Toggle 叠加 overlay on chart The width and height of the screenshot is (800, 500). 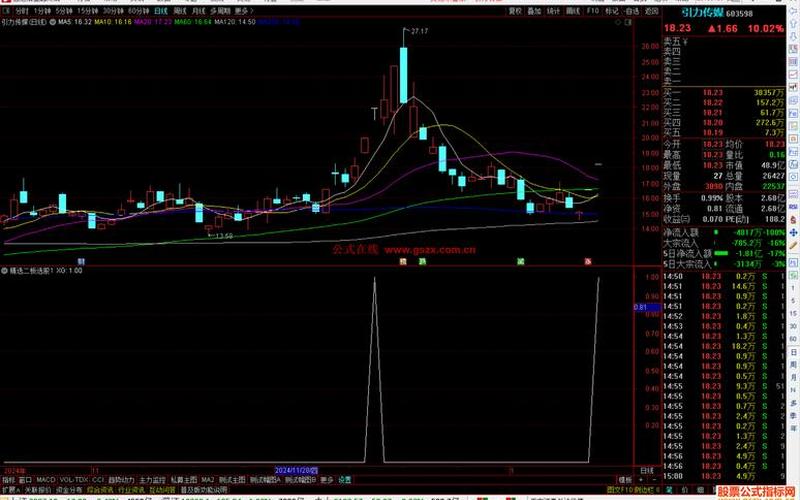537,10
